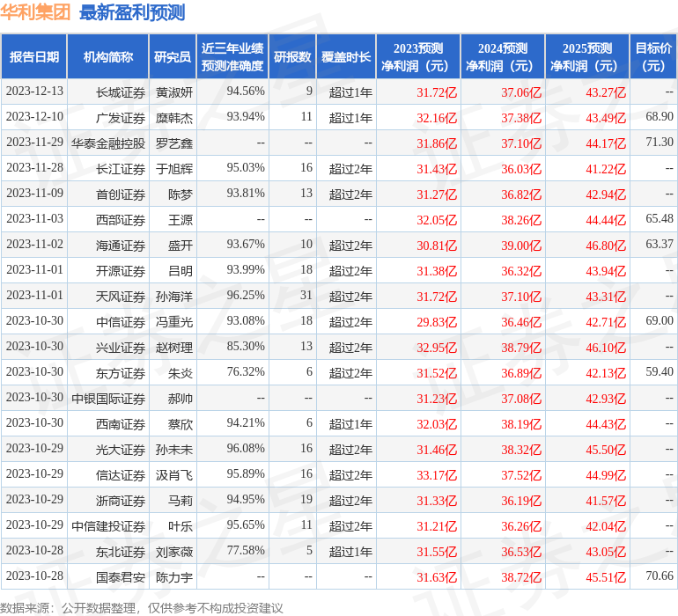
Task: Click target price 63.37
Action: point(660,244)
